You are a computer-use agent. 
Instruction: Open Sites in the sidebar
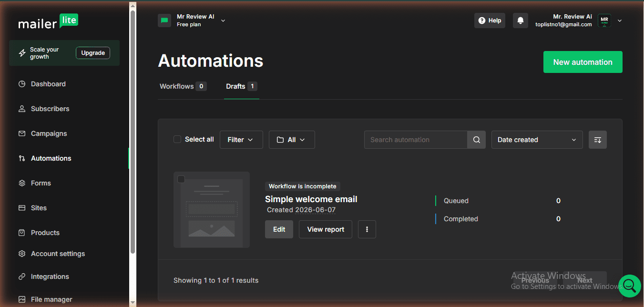(x=39, y=208)
